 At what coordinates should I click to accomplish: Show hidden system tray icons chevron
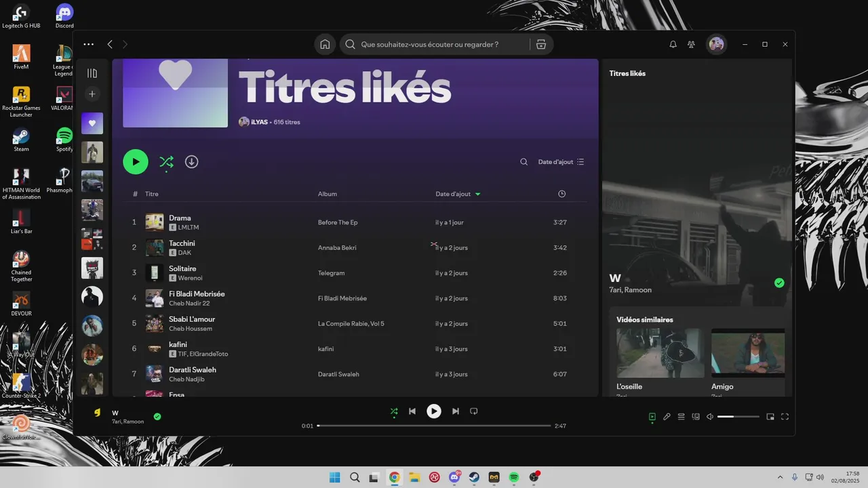click(780, 477)
